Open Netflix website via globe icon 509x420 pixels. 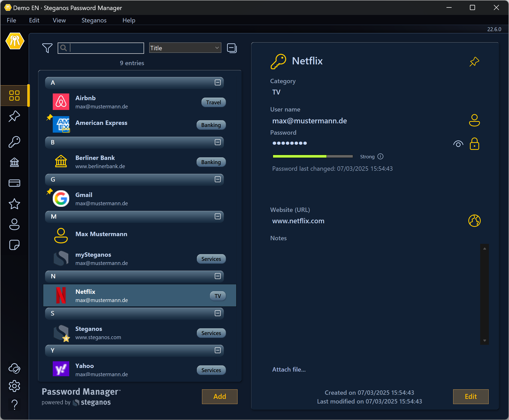click(474, 221)
